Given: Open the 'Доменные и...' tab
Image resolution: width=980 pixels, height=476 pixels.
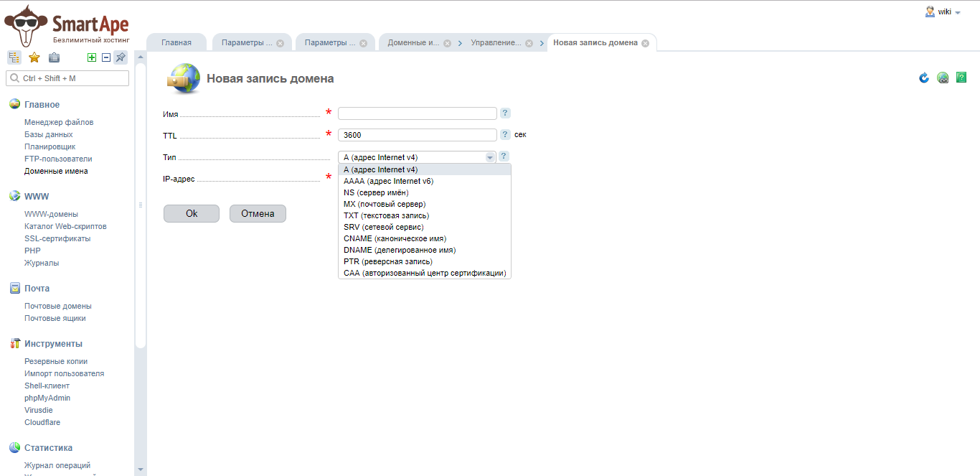Looking at the screenshot, I should [x=413, y=42].
